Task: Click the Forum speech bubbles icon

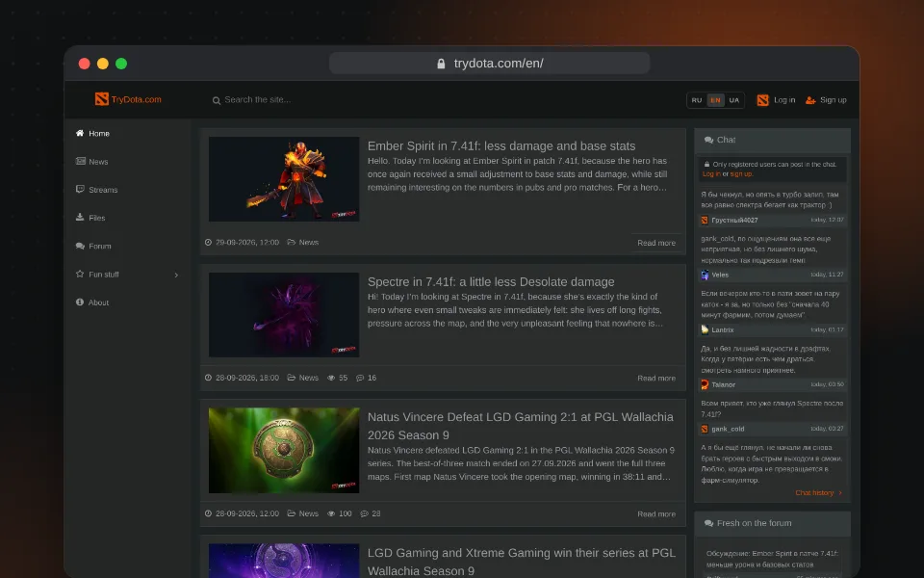Action: (80, 246)
